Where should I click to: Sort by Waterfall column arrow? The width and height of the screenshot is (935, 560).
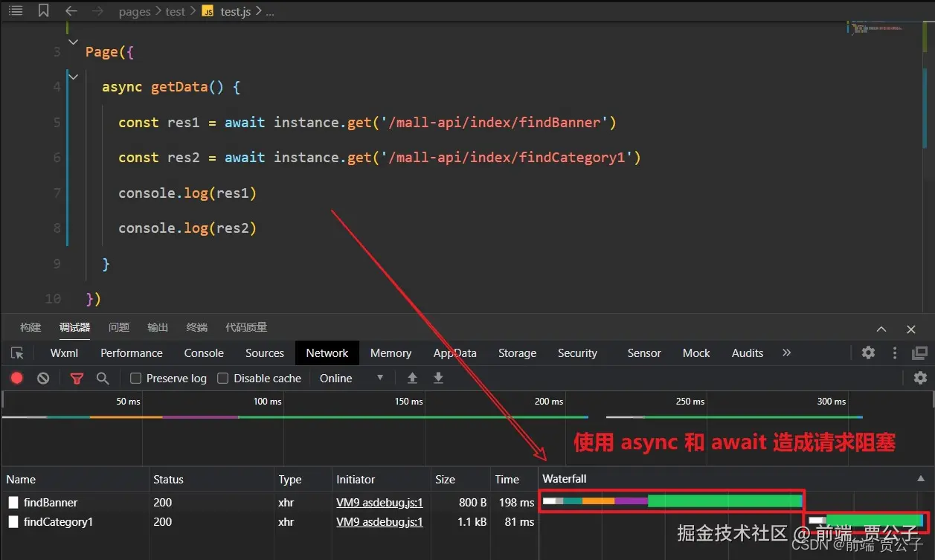tap(921, 479)
